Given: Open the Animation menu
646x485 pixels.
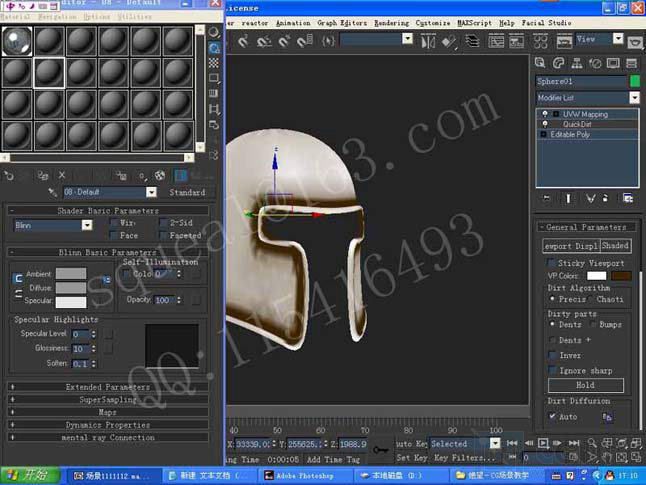Looking at the screenshot, I should click(x=293, y=23).
